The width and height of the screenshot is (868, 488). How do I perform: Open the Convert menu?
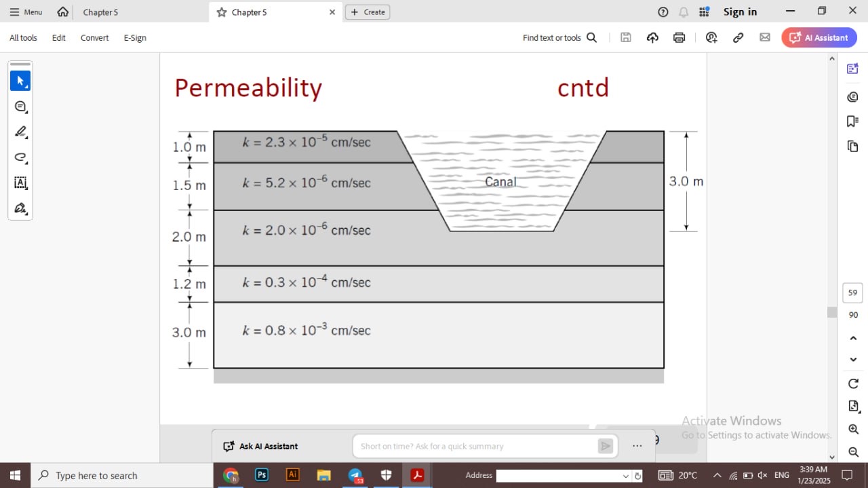pyautogui.click(x=94, y=38)
